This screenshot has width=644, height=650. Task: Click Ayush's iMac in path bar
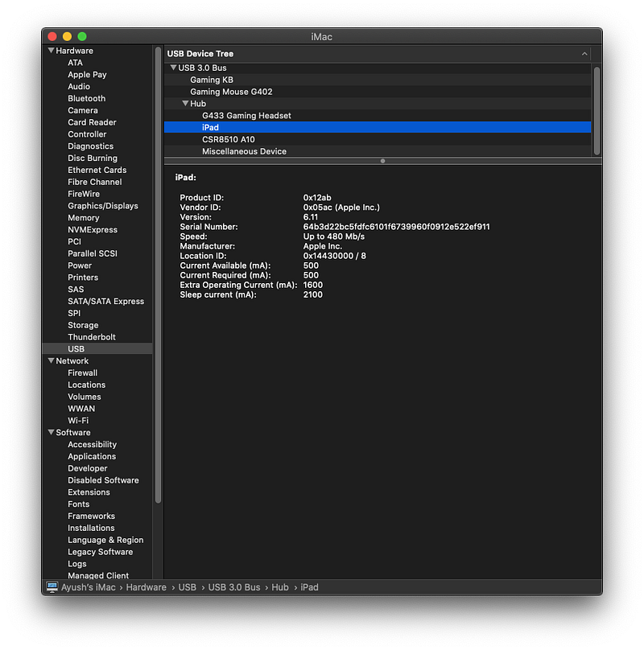pyautogui.click(x=89, y=587)
